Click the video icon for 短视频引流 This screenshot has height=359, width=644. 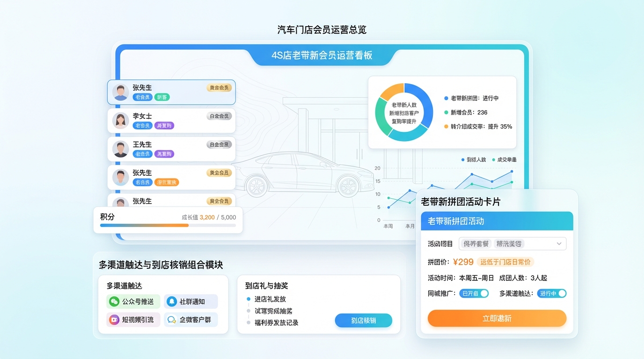114,320
